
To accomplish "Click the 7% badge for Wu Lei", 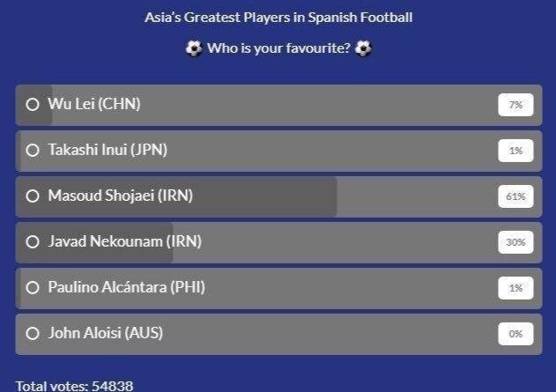I will [515, 105].
